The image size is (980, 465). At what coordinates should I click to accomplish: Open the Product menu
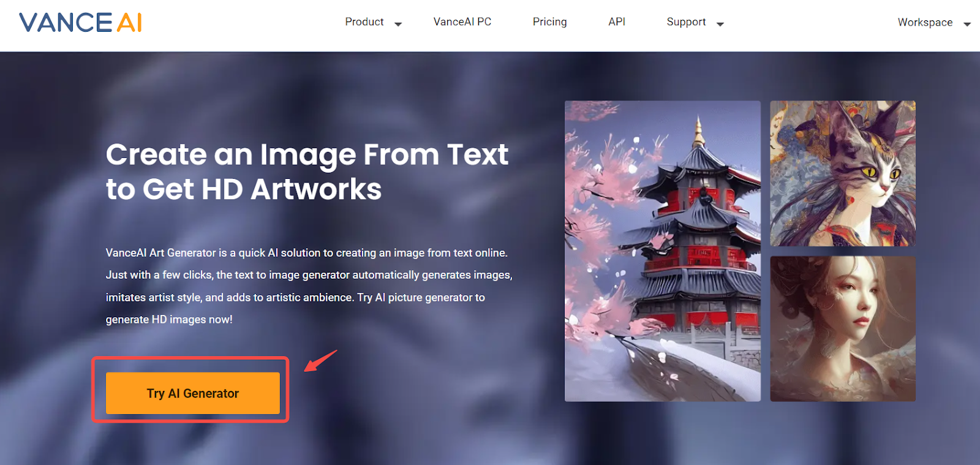tap(364, 22)
